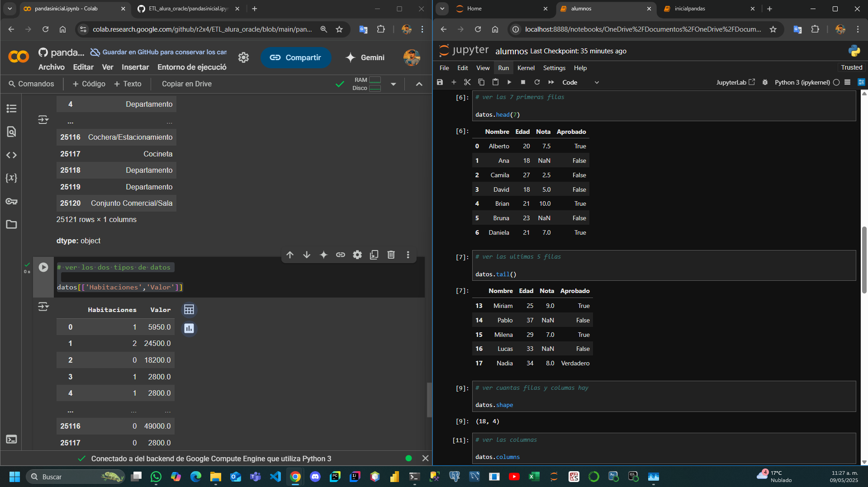Add text cell with + Texto button

(128, 84)
